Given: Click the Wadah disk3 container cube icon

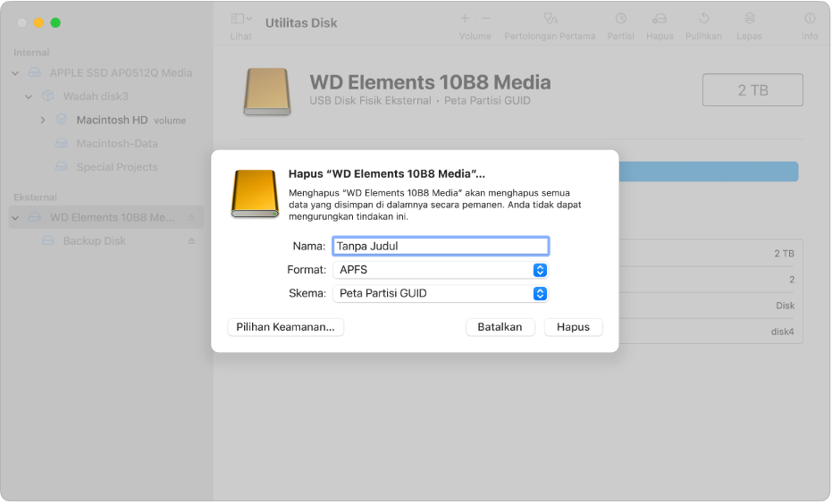Looking at the screenshot, I should (x=47, y=96).
